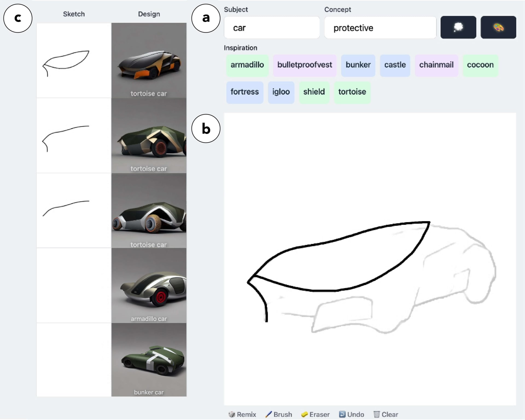Select the castle inspiration tag

[395, 65]
